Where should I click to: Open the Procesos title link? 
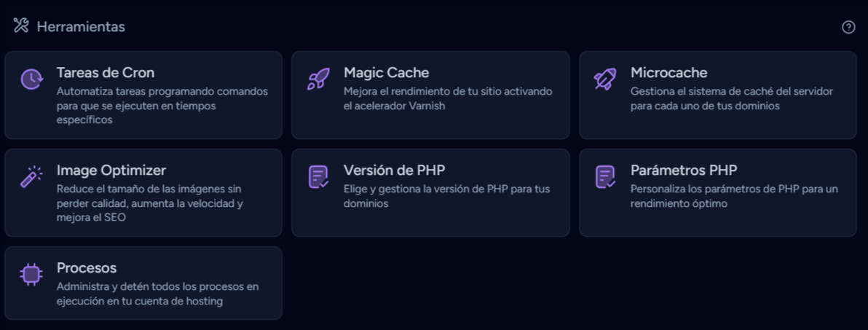pyautogui.click(x=87, y=268)
